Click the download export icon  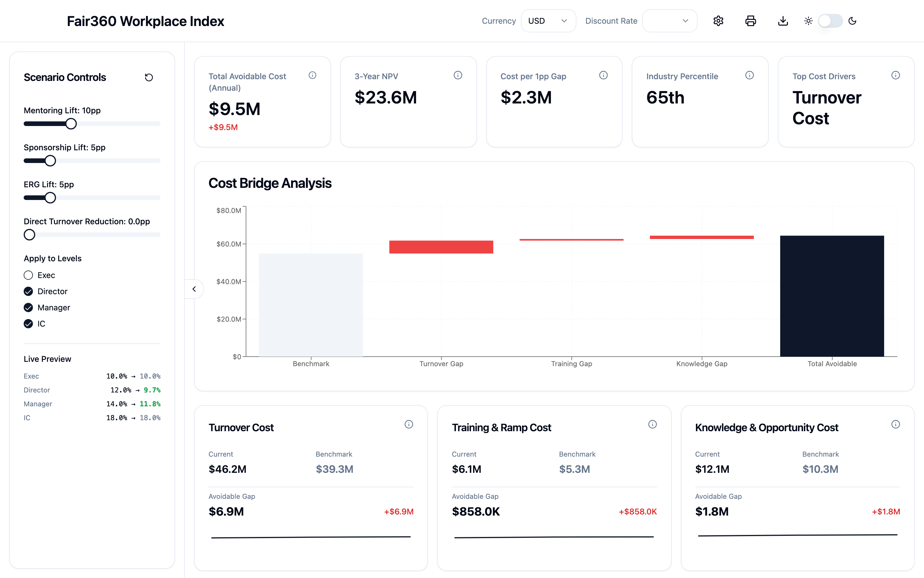point(783,21)
